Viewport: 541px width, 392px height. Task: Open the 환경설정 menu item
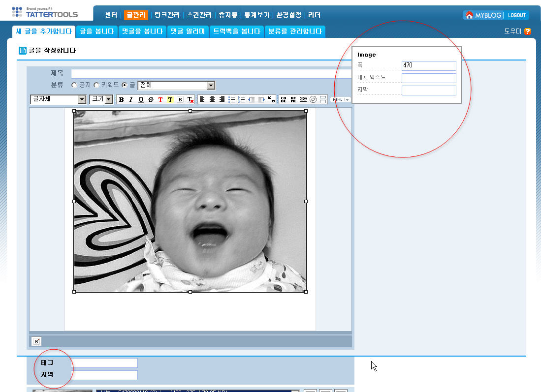click(x=288, y=15)
